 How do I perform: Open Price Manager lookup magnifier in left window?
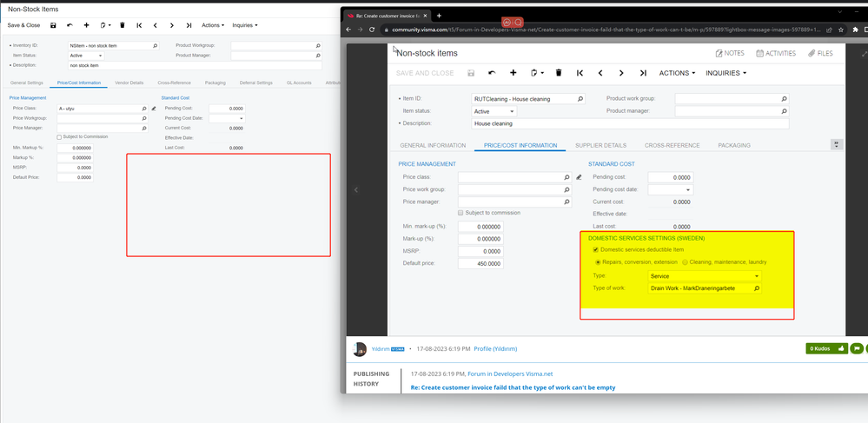144,129
